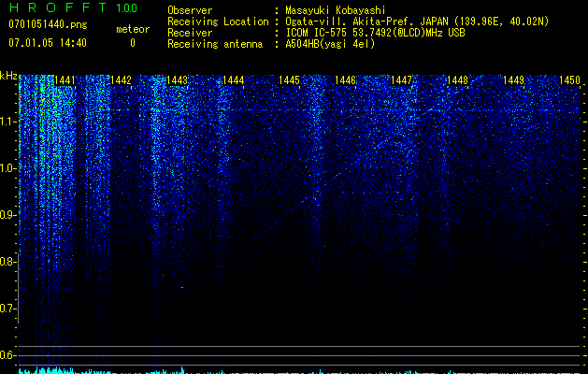Image resolution: width=588 pixels, height=374 pixels.
Task: Click the 1444 time marker
Action: tap(234, 80)
